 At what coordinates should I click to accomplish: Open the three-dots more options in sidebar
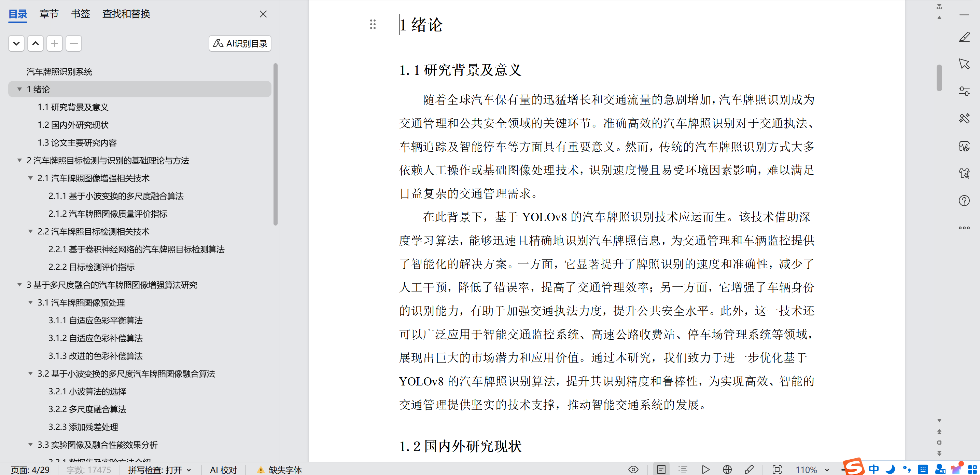pos(964,228)
